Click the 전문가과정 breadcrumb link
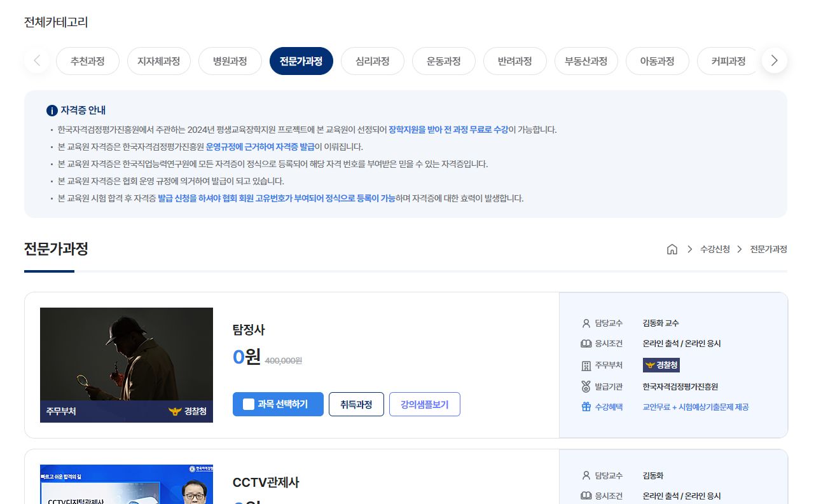821x504 pixels. 768,249
